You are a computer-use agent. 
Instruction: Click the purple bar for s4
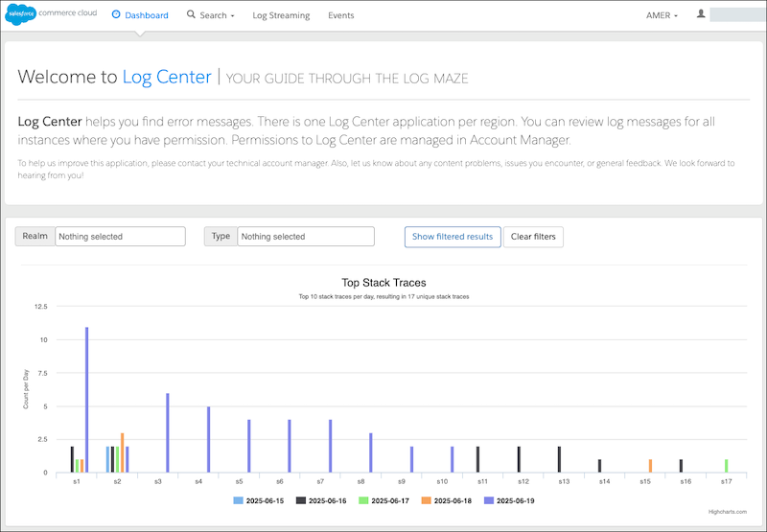click(208, 440)
